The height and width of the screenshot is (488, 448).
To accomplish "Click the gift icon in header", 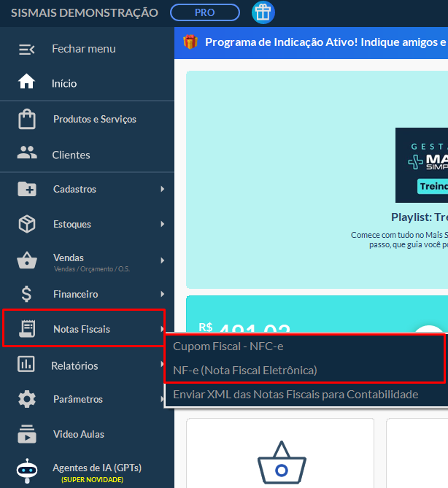I will (x=263, y=12).
